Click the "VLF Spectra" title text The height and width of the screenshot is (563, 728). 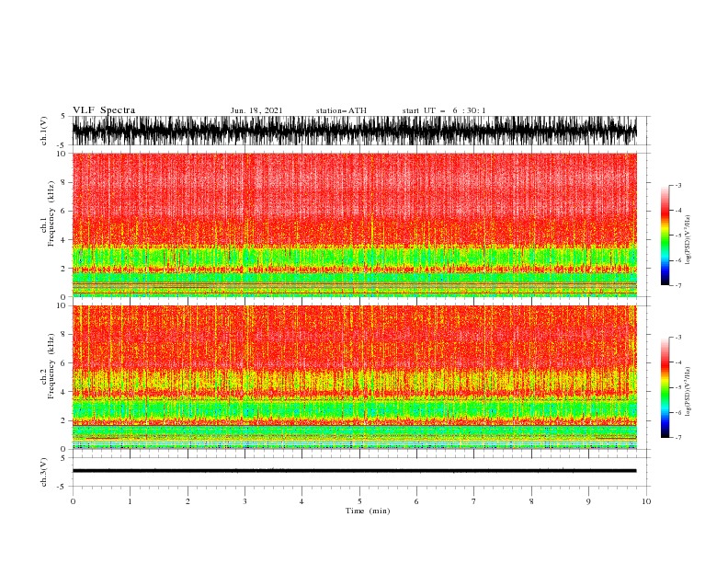[104, 110]
